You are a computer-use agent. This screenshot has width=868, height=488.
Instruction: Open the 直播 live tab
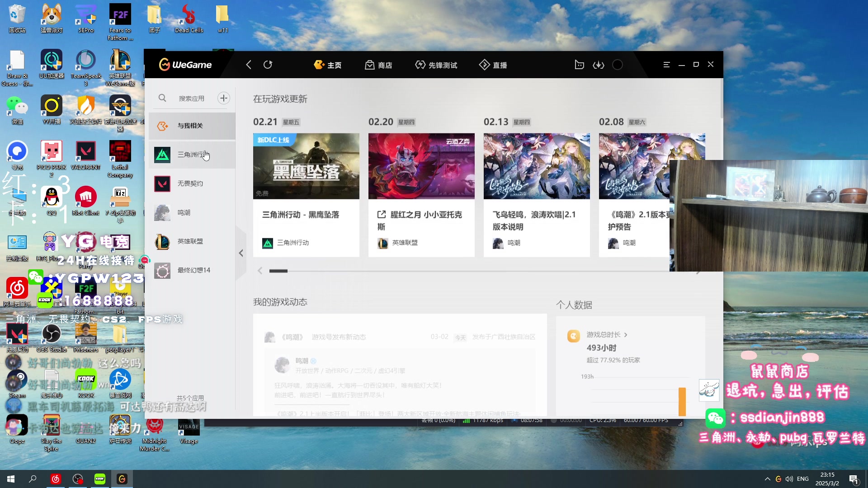(x=493, y=65)
